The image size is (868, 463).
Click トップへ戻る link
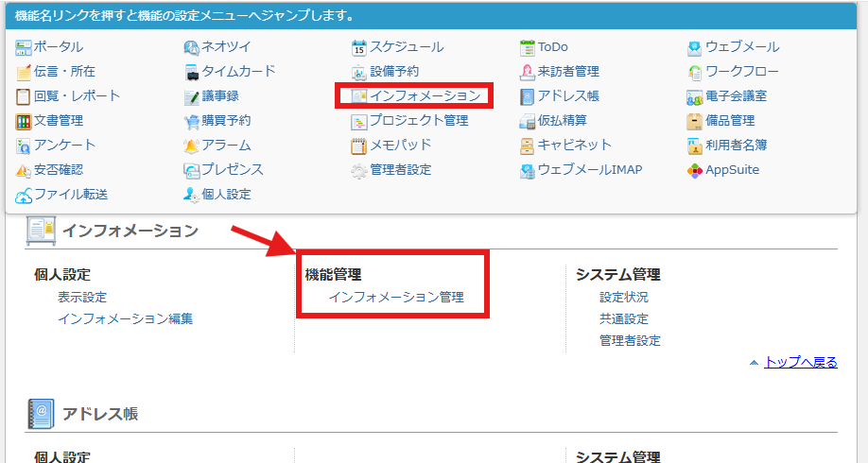coord(801,362)
